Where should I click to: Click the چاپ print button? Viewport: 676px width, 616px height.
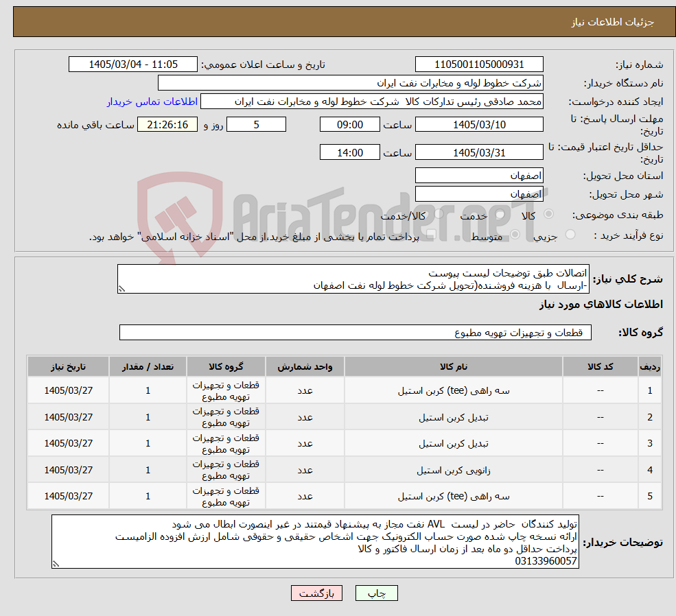pos(376,593)
